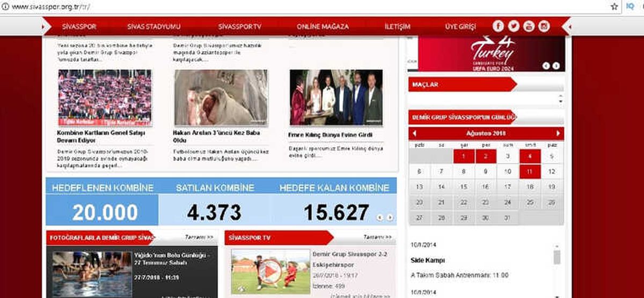Open the YouTube icon in header
This screenshot has width=644, height=298.
pos(529,26)
